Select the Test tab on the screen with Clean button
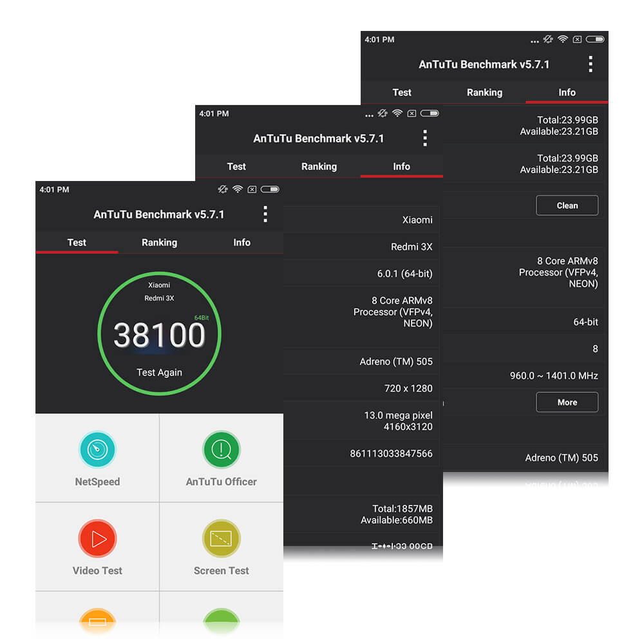 click(x=402, y=92)
